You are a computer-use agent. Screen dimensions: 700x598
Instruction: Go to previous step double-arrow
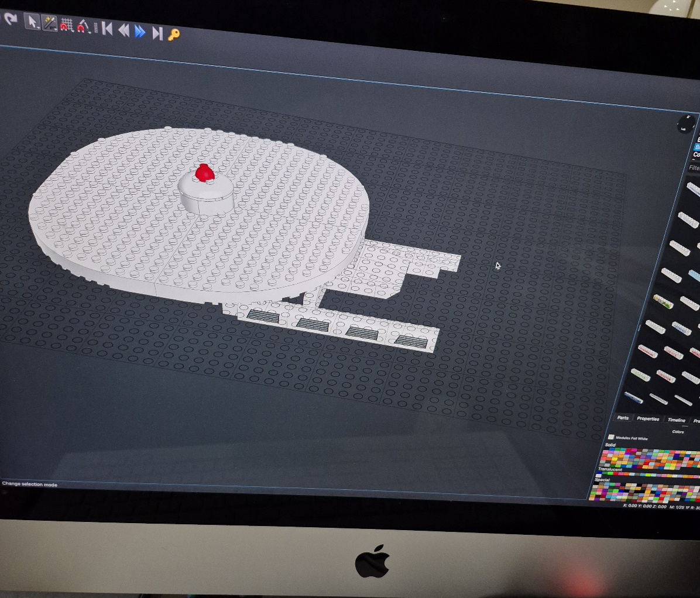pos(123,30)
